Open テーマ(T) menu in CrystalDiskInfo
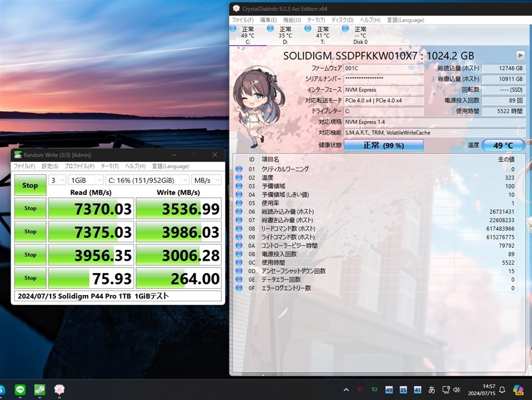Viewport: 532px width, 400px height. click(x=316, y=20)
